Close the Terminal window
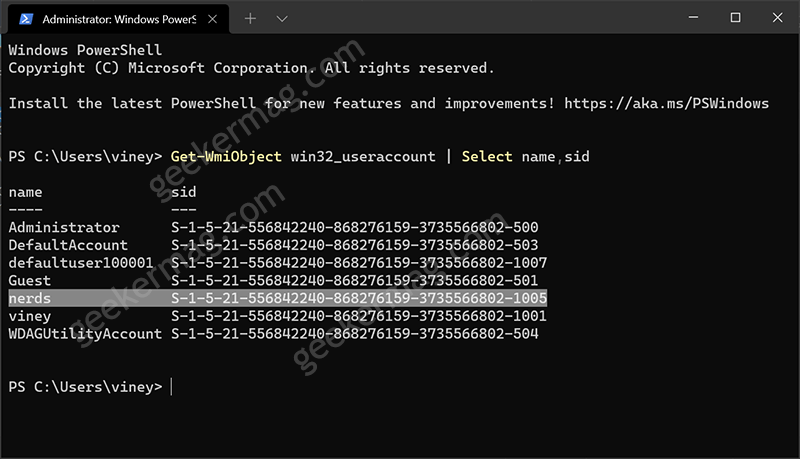Image resolution: width=800 pixels, height=459 pixels. pos(777,17)
